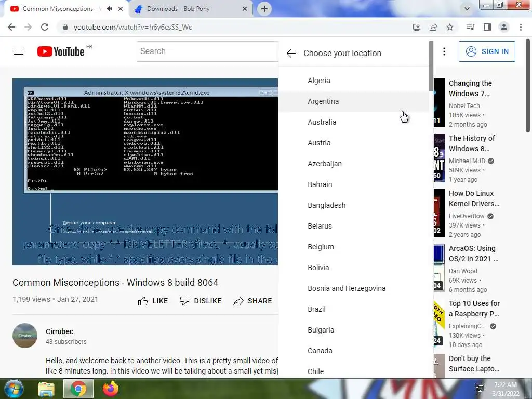Click the location list scrollbar
This screenshot has height=399, width=532.
pyautogui.click(x=431, y=66)
